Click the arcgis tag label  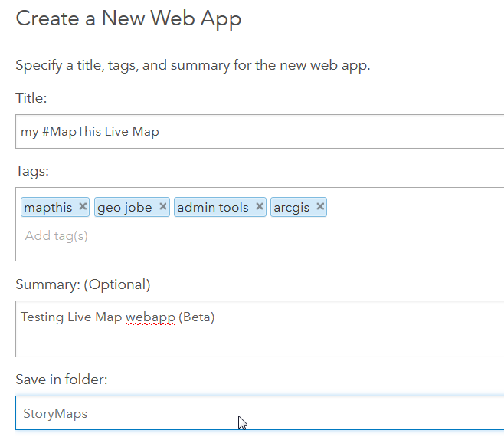292,208
